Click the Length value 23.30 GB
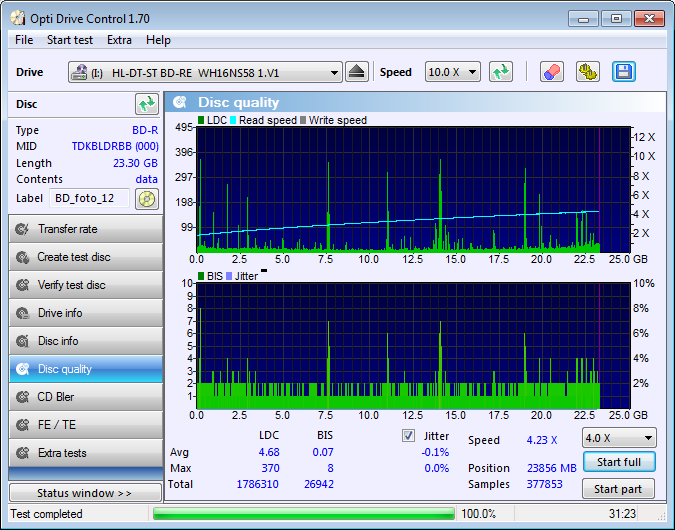675x530 pixels. coord(135,163)
